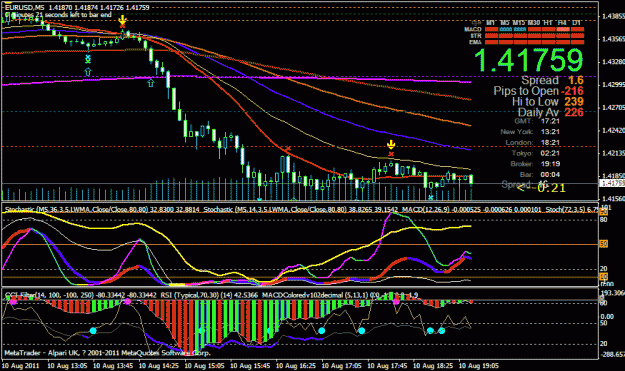The image size is (625, 371).
Task: Click the MACD H4 pink signal bar
Action: (x=563, y=29)
